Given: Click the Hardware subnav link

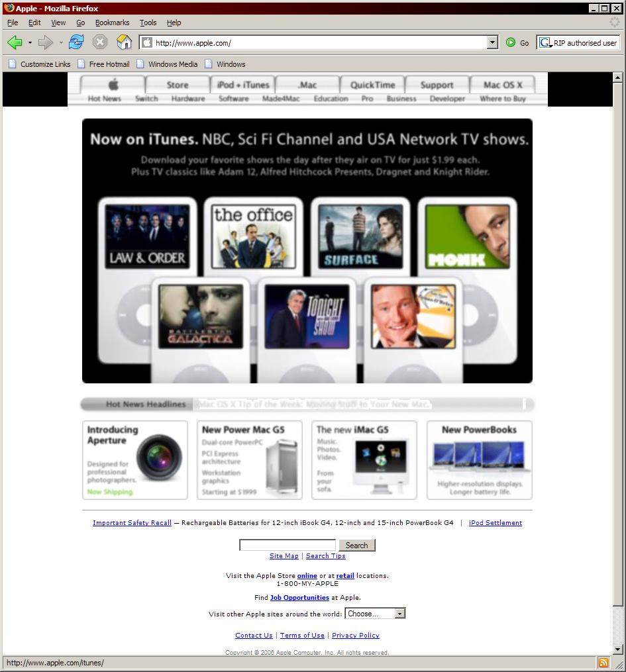Looking at the screenshot, I should (x=188, y=99).
